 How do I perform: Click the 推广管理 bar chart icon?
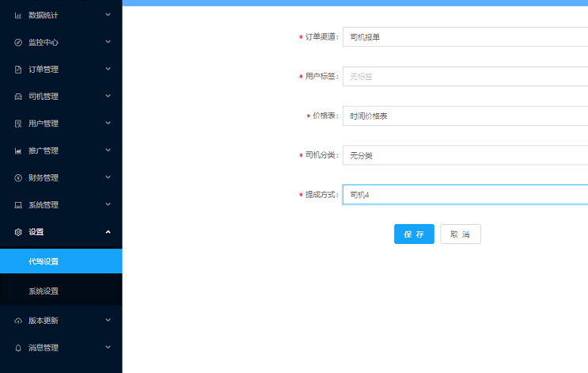tap(18, 150)
